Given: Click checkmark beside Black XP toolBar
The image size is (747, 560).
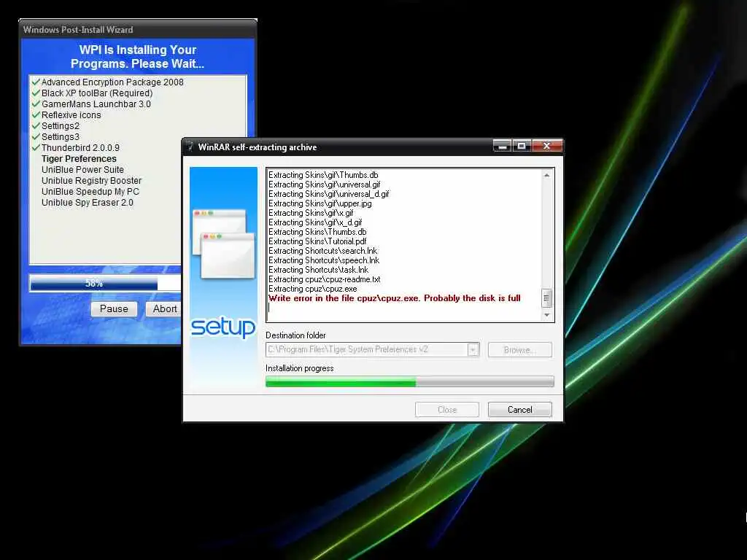Looking at the screenshot, I should [x=36, y=93].
